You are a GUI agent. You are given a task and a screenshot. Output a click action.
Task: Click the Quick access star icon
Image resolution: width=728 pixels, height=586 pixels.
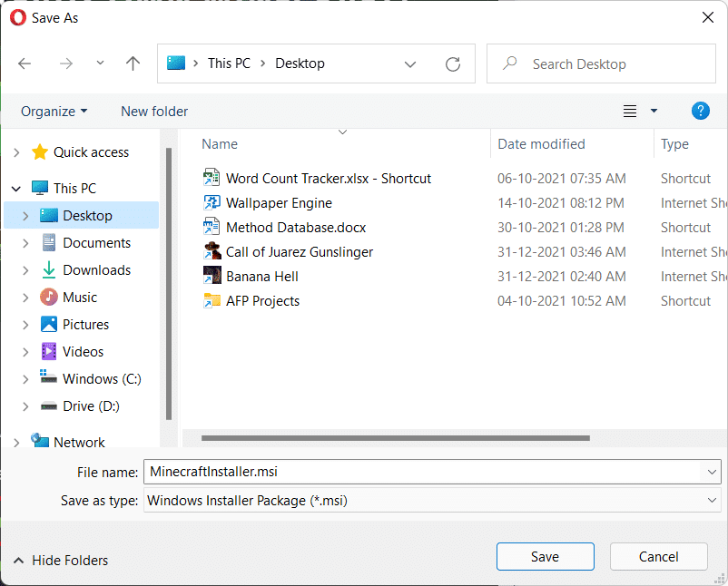tap(40, 151)
